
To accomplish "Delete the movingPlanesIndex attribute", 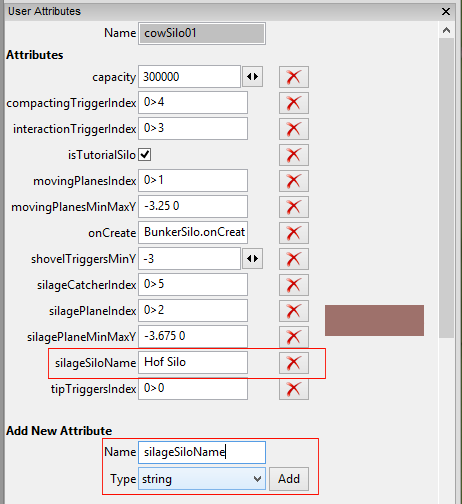I will [x=294, y=181].
